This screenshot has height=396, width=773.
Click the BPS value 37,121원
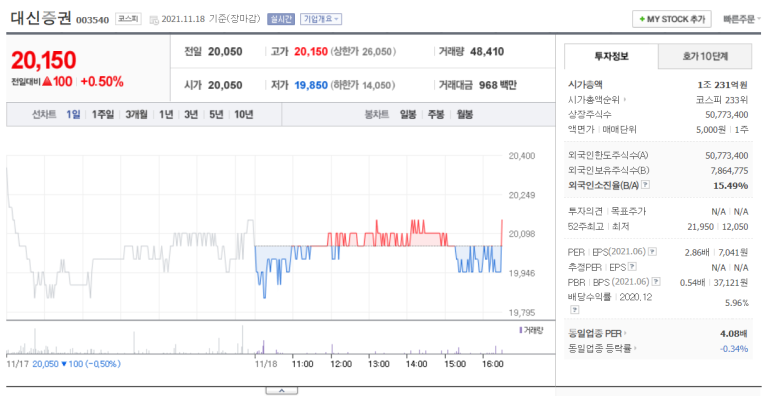(x=731, y=283)
